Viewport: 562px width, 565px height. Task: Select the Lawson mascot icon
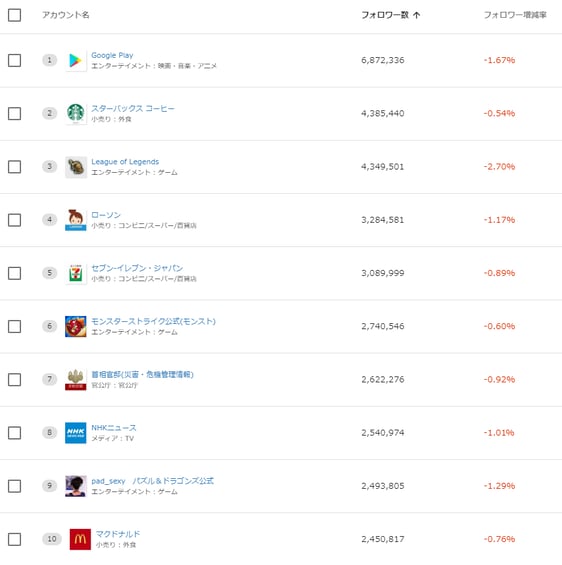pos(76,220)
